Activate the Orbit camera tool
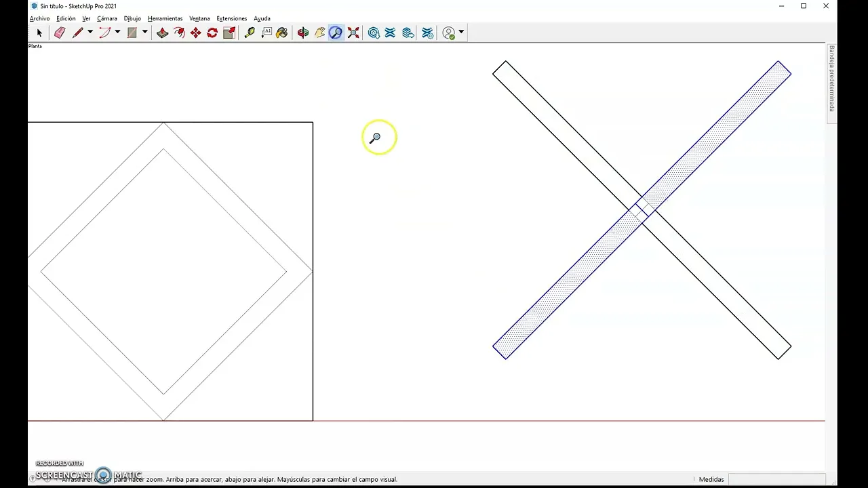 pyautogui.click(x=303, y=33)
